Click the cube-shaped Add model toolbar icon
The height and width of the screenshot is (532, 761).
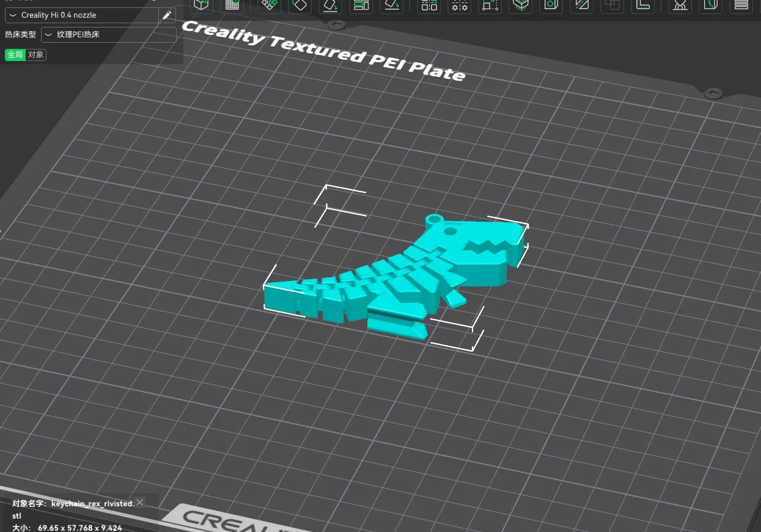coord(202,5)
